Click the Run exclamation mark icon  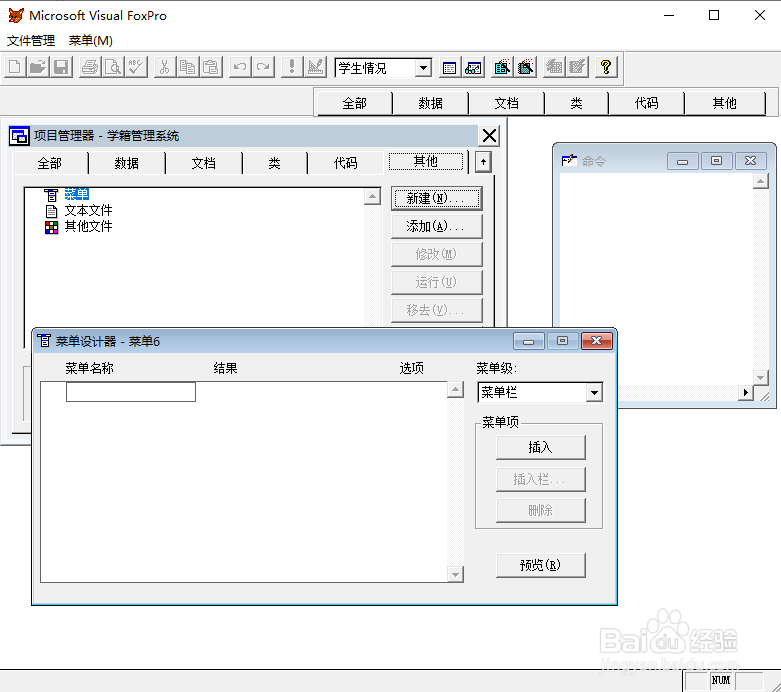292,67
